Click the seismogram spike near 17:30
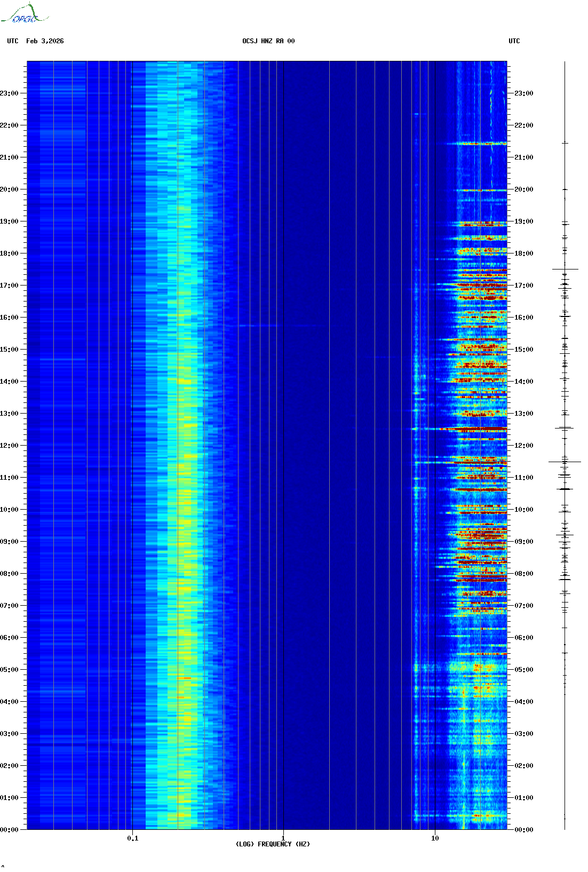The image size is (588, 872). click(565, 269)
